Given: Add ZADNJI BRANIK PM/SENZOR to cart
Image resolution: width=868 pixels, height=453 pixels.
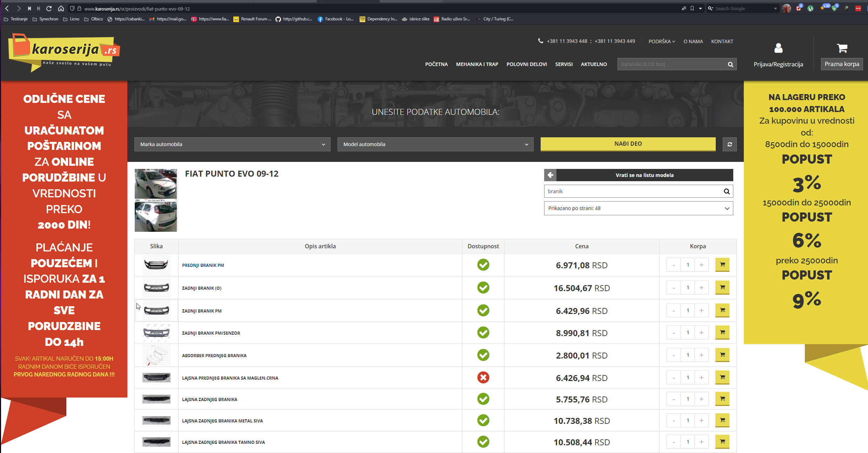Looking at the screenshot, I should click(722, 333).
